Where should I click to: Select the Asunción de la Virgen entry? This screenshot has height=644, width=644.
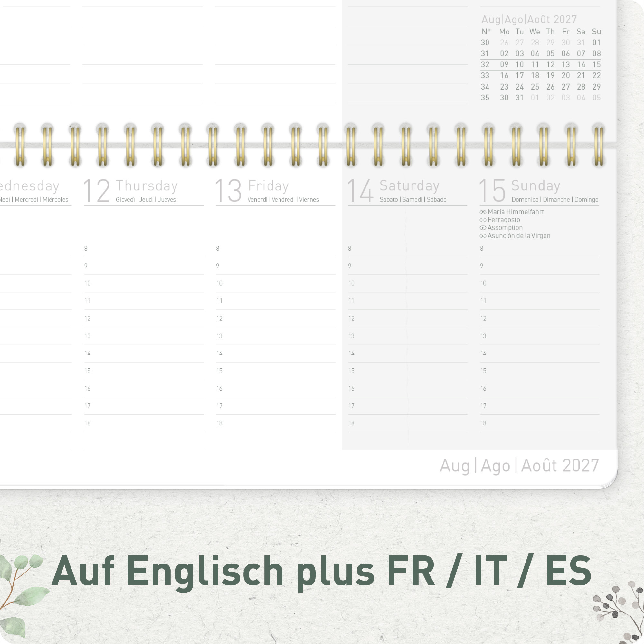pyautogui.click(x=519, y=236)
